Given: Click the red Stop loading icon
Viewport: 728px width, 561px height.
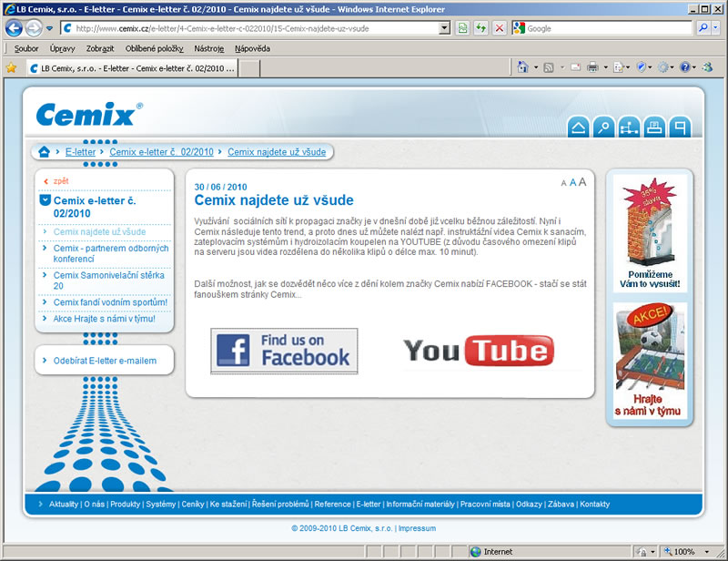Looking at the screenshot, I should tap(500, 28).
